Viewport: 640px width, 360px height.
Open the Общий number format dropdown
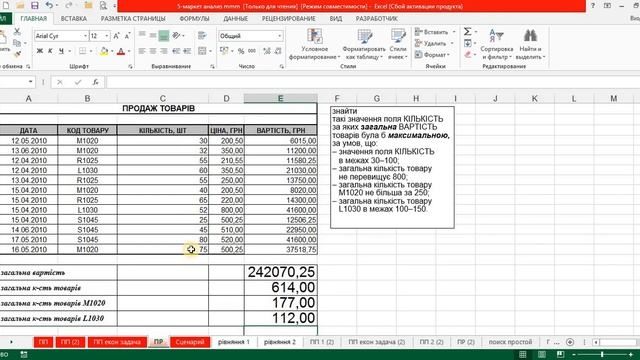pyautogui.click(x=280, y=36)
